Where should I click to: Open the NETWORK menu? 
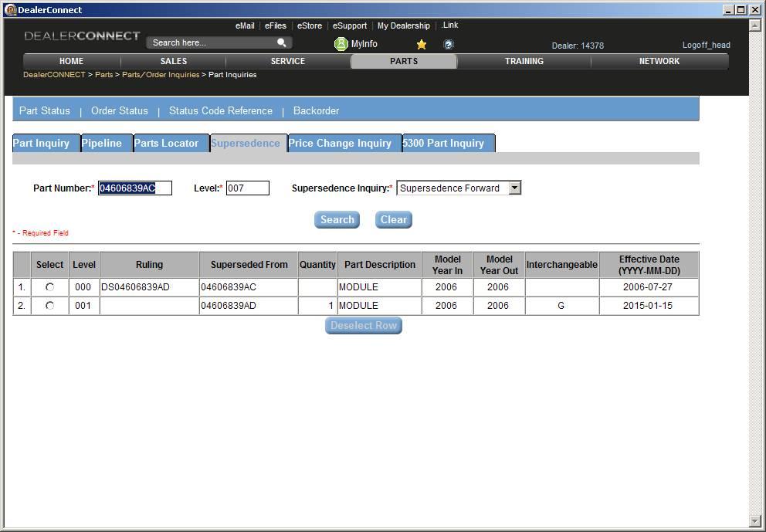click(x=659, y=61)
